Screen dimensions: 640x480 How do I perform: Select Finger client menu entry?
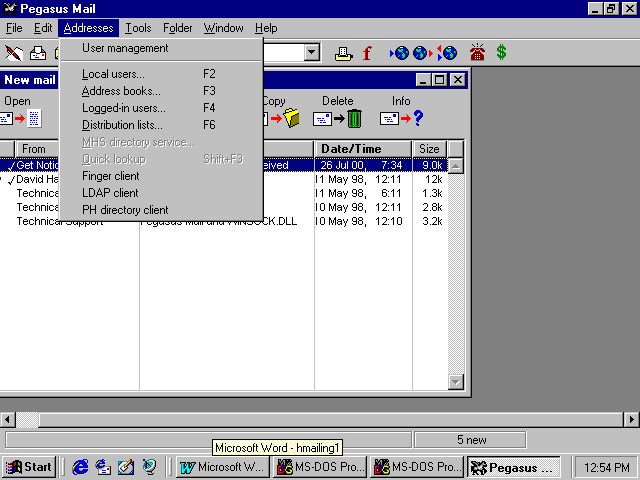161,176
